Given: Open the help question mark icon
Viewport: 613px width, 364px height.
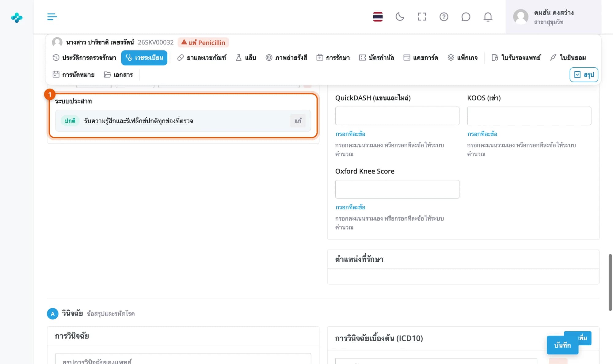Looking at the screenshot, I should pos(444,17).
